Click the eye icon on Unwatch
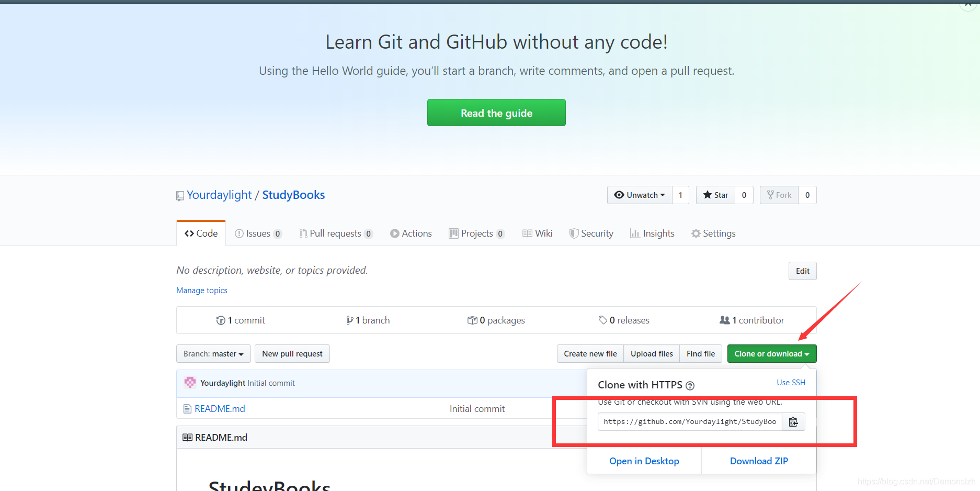This screenshot has height=491, width=980. pyautogui.click(x=619, y=195)
